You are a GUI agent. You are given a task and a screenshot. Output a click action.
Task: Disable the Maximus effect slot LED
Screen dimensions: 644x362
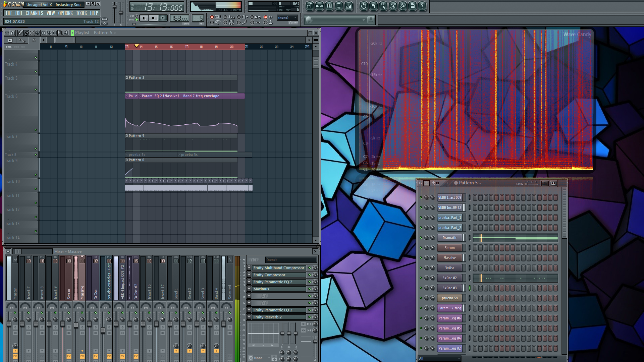(x=309, y=289)
